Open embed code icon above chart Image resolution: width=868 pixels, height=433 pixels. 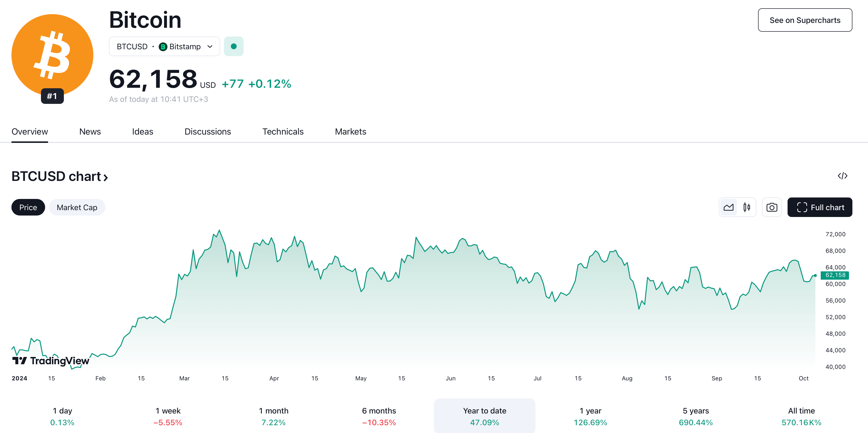842,176
